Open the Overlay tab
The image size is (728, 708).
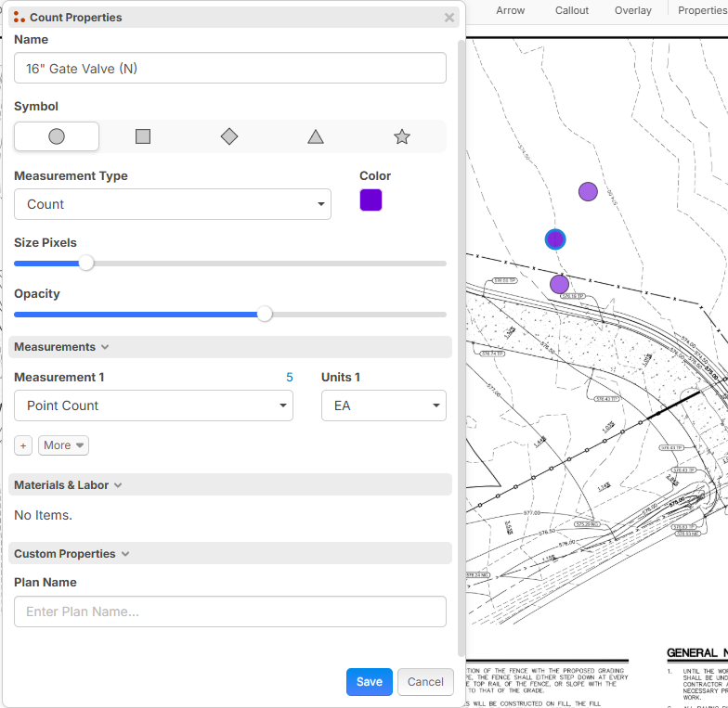pos(632,10)
